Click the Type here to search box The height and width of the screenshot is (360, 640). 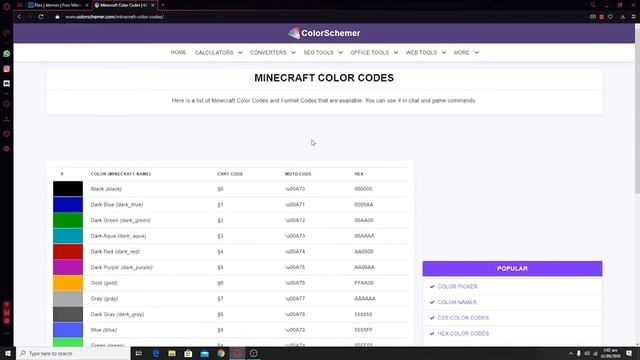click(73, 353)
